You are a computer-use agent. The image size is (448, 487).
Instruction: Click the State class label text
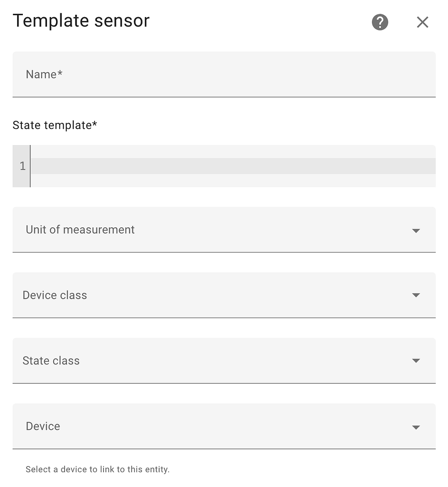point(51,361)
